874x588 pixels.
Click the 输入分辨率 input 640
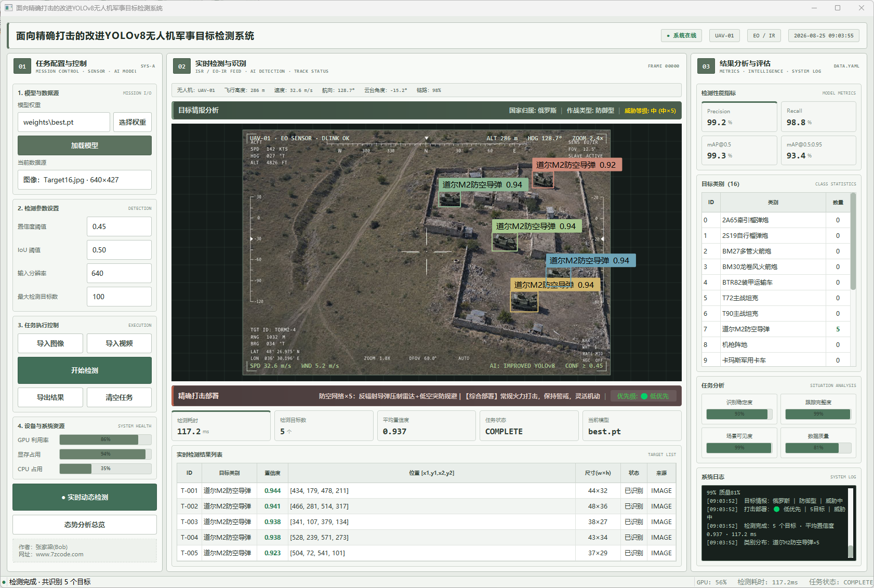point(119,273)
